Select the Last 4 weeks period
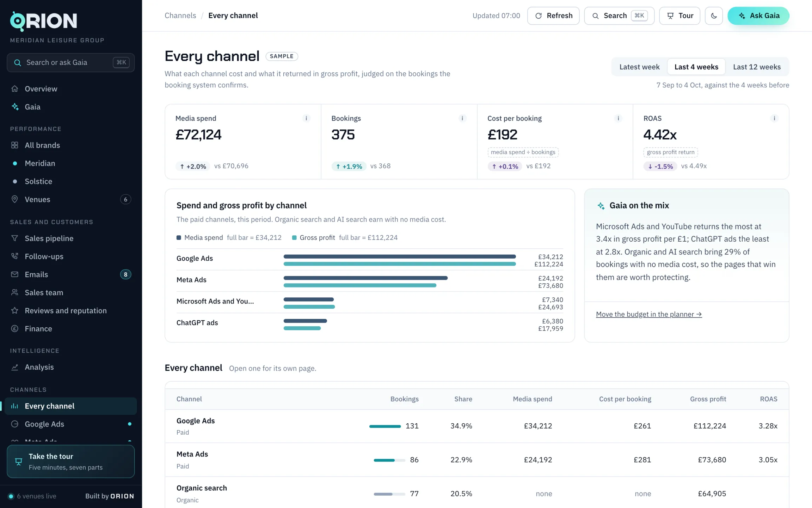The image size is (812, 508). (696, 67)
